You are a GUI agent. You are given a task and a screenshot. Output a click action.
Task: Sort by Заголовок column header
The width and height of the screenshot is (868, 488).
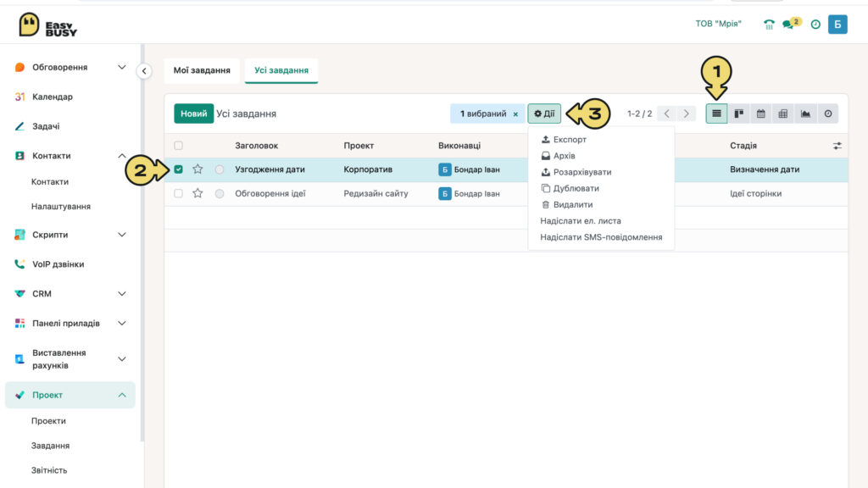point(256,146)
